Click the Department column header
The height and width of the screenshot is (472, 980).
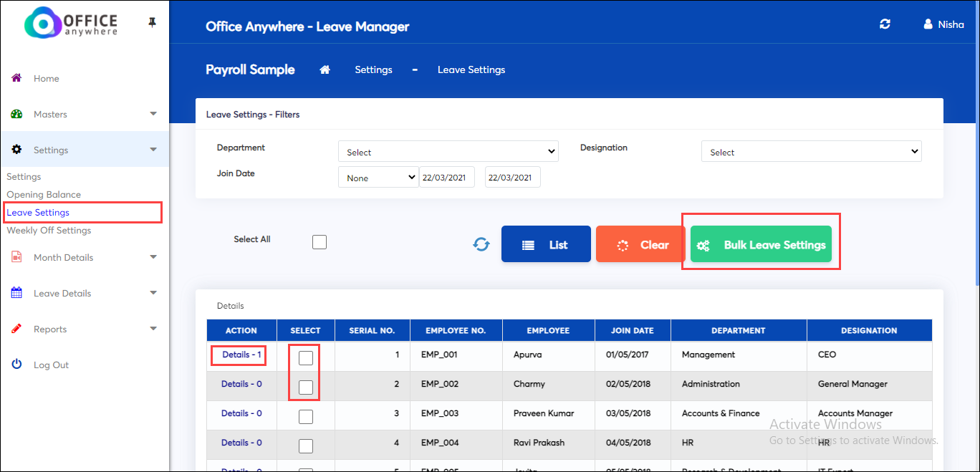coord(739,330)
